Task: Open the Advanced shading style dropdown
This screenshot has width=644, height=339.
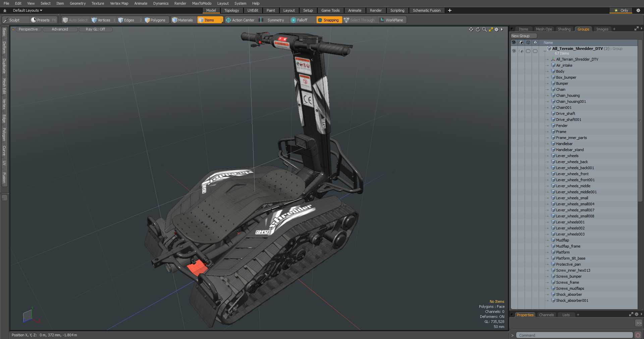Action: [x=60, y=29]
